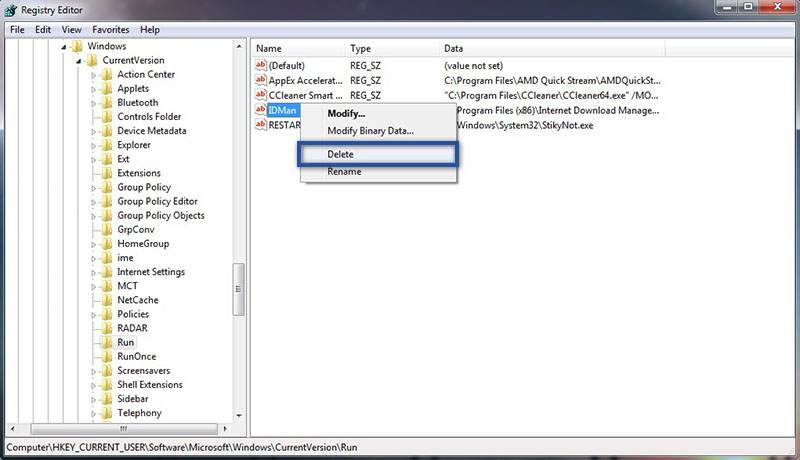Viewport: 800px width, 460px height.
Task: Select the Device Metadata key
Action: [x=152, y=131]
